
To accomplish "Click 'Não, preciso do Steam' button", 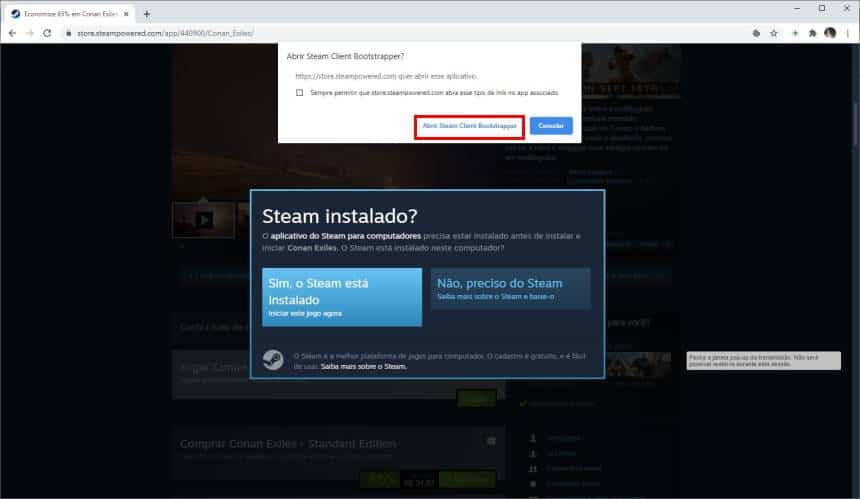I will [x=511, y=289].
